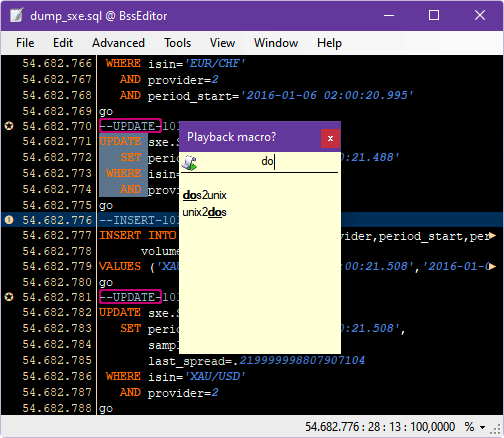The width and height of the screenshot is (504, 438).
Task: Open the Advanced menu
Action: 118,43
